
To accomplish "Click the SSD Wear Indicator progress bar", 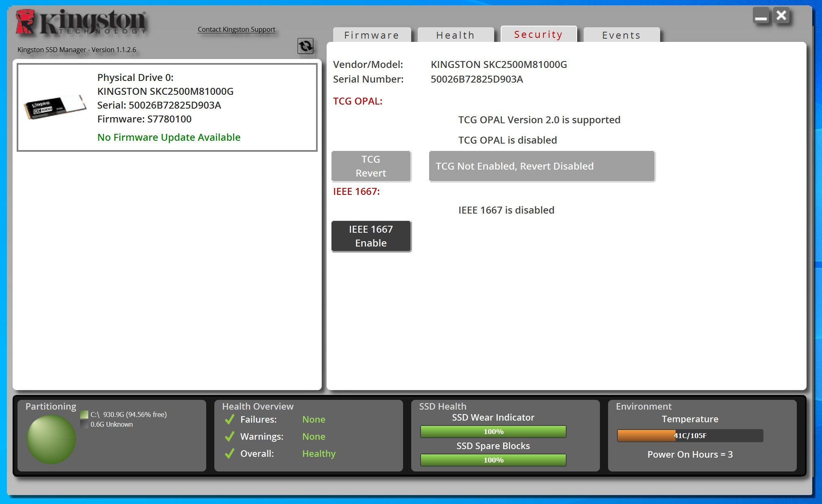I will click(493, 432).
